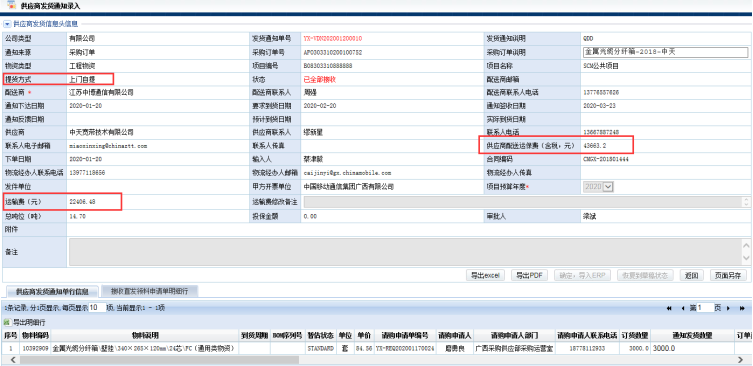Viewport: 753px width, 366px height.
Task: Click 导出PDF button
Action: (x=529, y=275)
